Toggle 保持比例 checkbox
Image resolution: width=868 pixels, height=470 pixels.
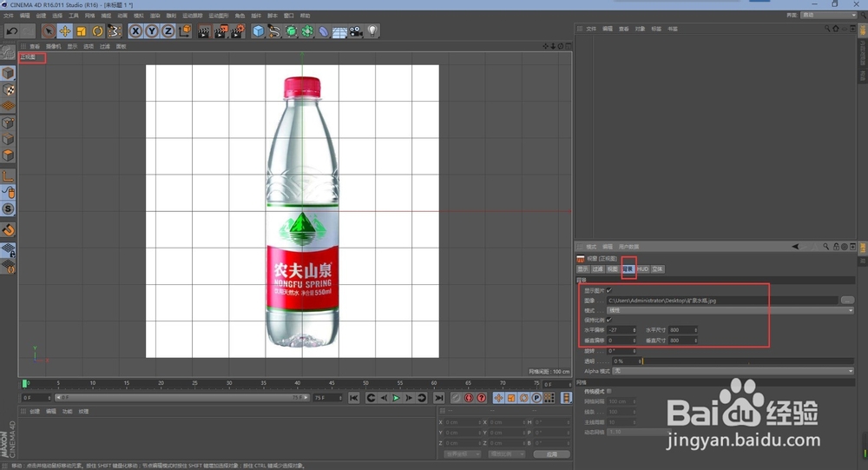tap(609, 320)
